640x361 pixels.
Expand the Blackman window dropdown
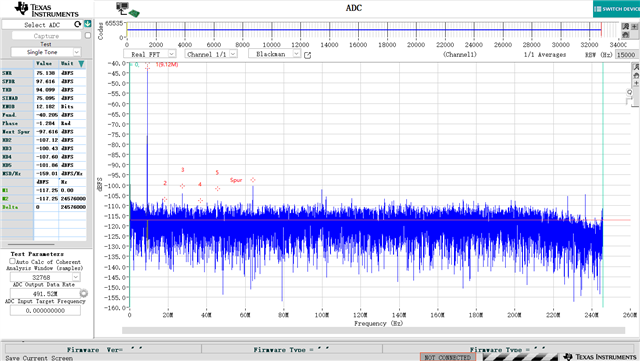(x=274, y=54)
